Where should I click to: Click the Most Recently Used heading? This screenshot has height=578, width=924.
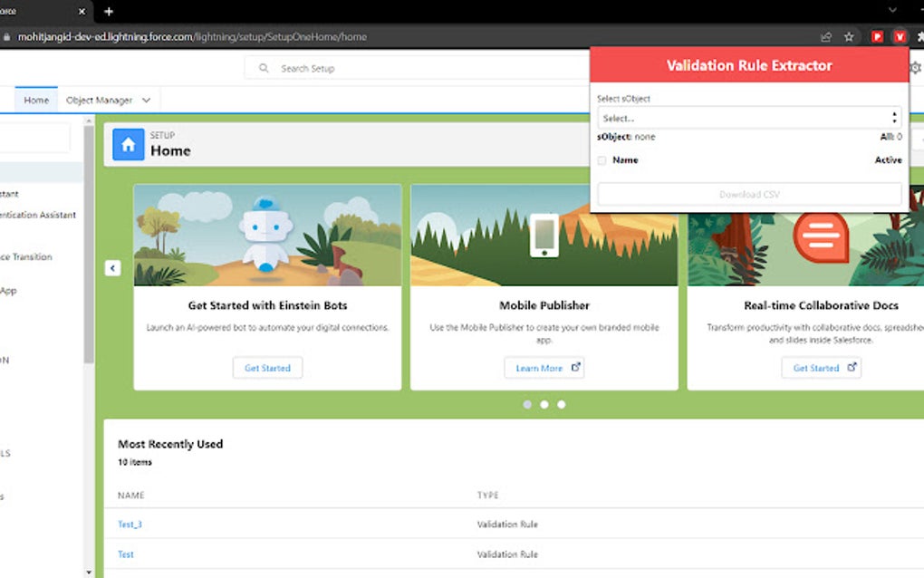click(x=170, y=444)
